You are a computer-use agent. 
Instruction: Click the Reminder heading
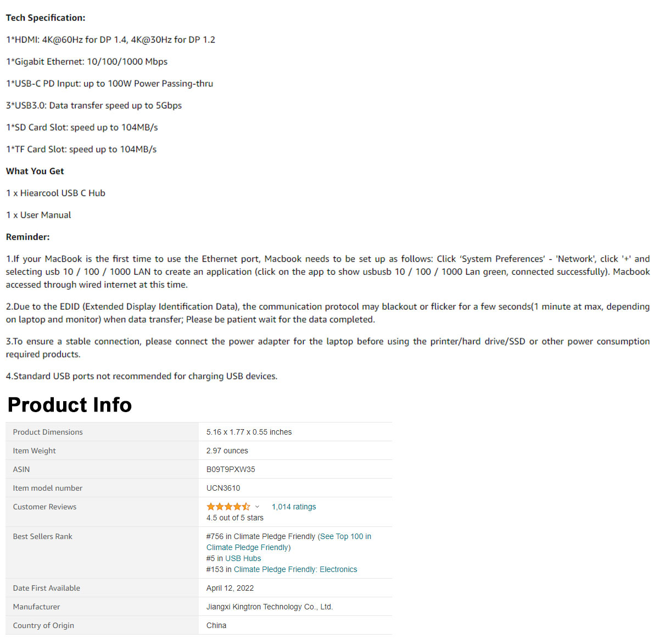28,237
